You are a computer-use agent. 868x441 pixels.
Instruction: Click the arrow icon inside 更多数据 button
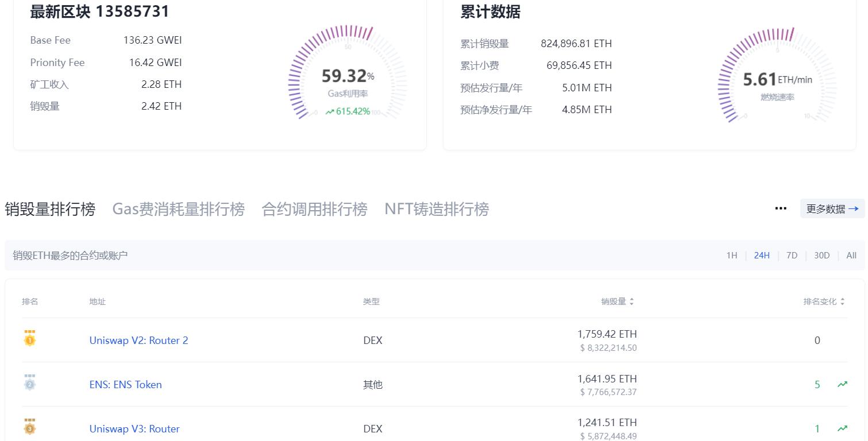(852, 209)
